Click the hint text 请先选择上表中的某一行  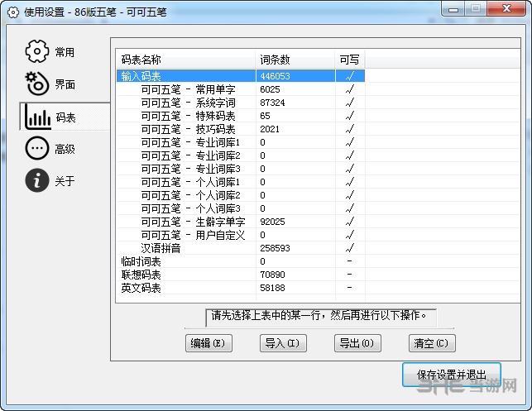tap(266, 315)
